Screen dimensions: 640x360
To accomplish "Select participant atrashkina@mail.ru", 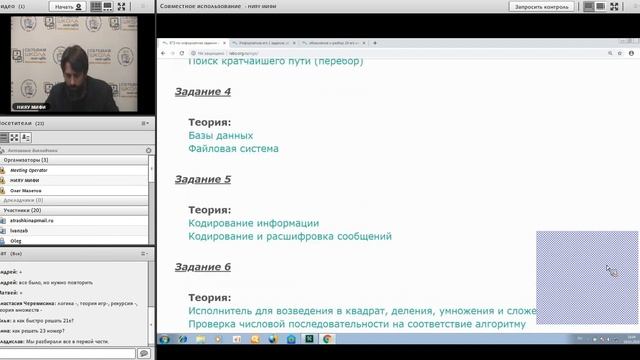I will [x=74, y=220].
